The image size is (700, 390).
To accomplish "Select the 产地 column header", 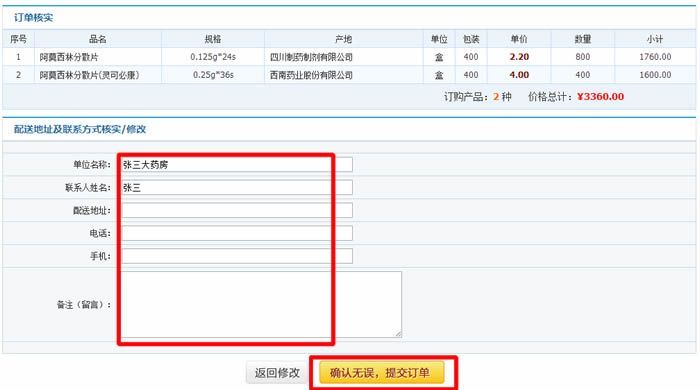I will coord(344,39).
